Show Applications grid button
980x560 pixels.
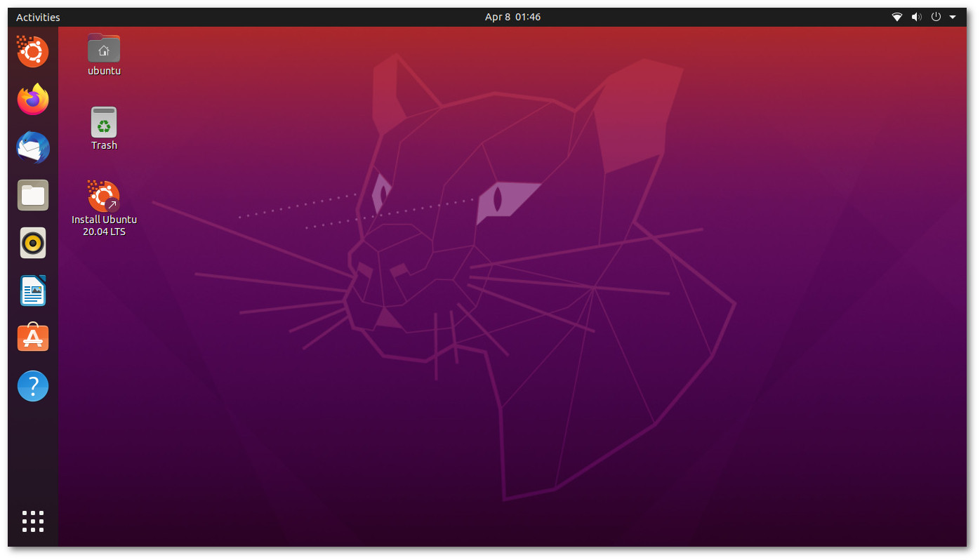[33, 521]
